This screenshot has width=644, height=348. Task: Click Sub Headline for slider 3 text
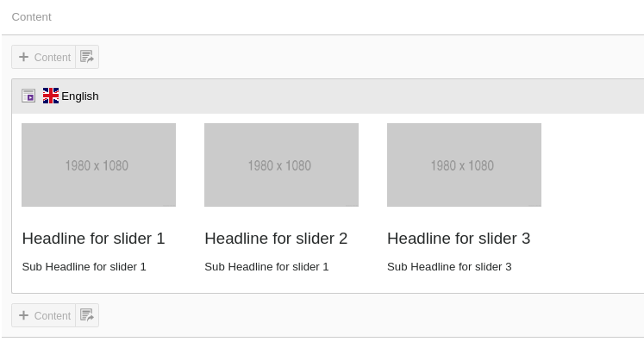point(449,267)
